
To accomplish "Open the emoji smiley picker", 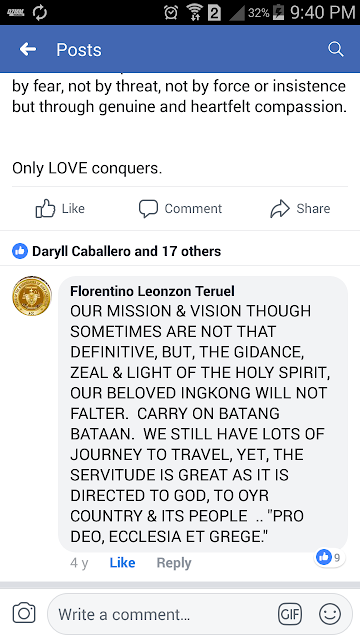I will pos(330,614).
